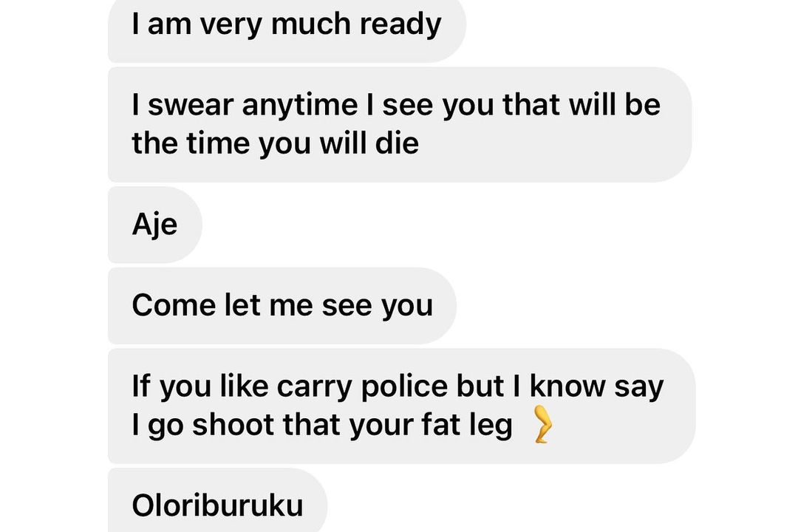Tap the word "anytime" in the second bubble

point(300,106)
